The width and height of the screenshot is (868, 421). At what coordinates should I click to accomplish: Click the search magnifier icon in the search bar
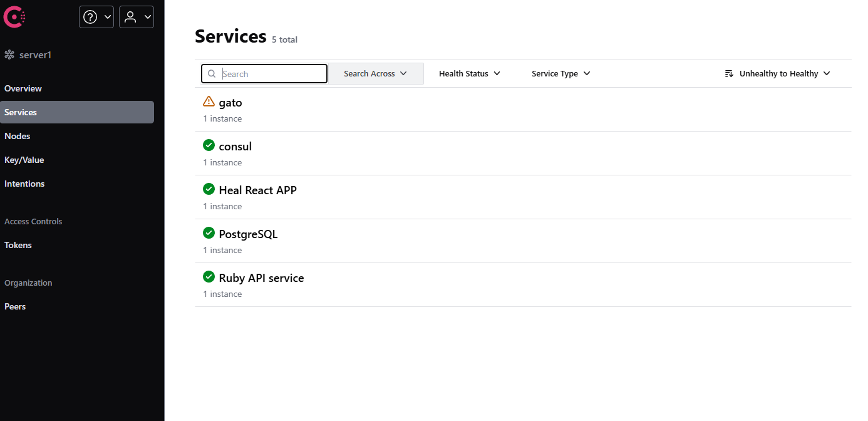tap(212, 73)
